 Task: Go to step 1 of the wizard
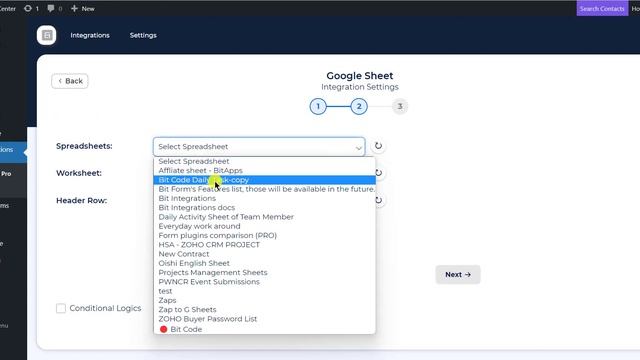tap(318, 107)
